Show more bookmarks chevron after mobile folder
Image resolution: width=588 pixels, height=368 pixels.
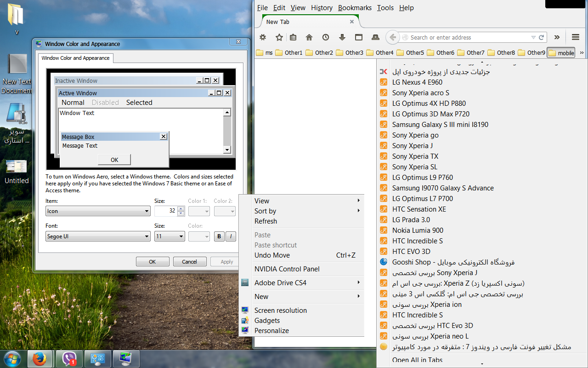pyautogui.click(x=582, y=53)
